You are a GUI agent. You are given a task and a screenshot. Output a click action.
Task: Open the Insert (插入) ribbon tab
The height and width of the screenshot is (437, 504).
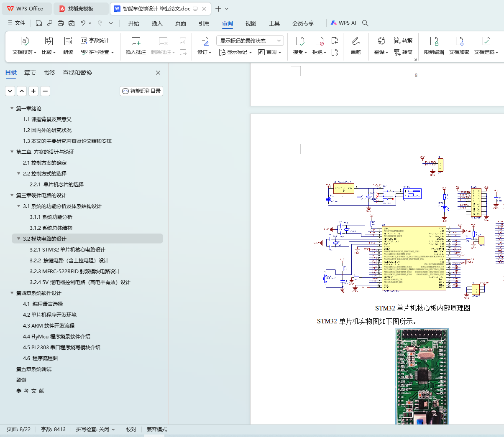pos(157,23)
